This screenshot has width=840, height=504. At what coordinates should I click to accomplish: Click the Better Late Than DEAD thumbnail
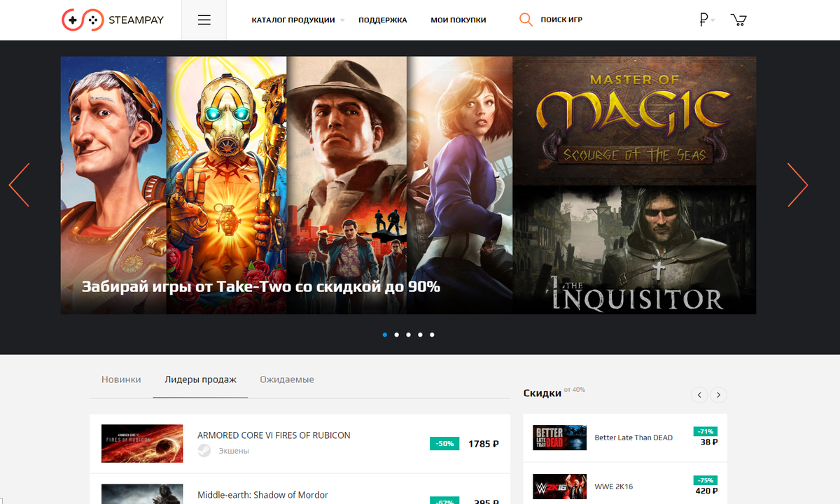coord(560,437)
